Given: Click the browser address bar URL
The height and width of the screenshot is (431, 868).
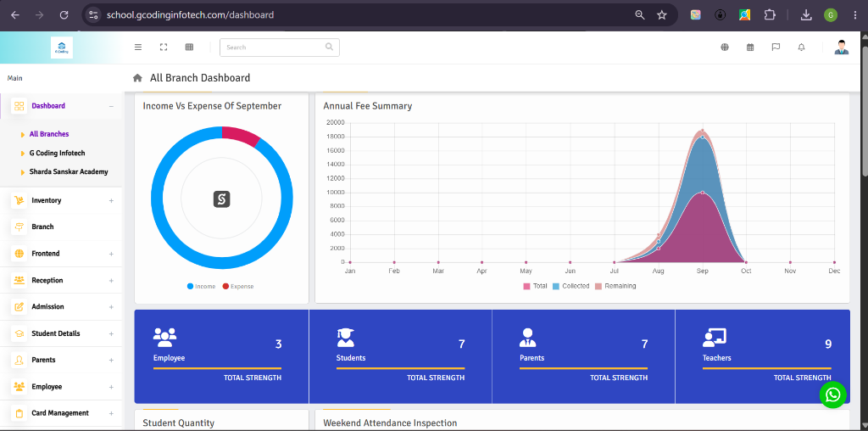Looking at the screenshot, I should [x=190, y=15].
